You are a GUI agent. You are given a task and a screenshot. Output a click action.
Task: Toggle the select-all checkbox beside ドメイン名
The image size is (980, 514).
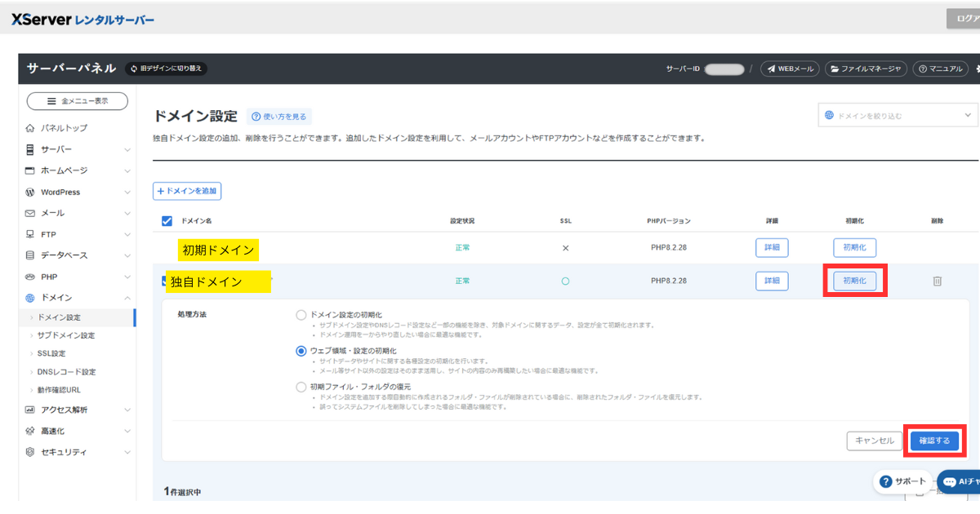coord(167,221)
